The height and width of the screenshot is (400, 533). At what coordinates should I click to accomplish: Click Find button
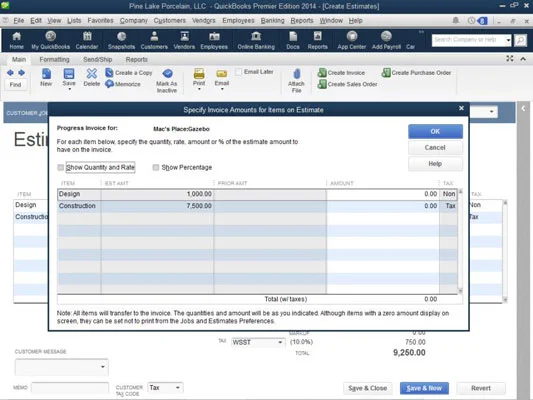[15, 85]
